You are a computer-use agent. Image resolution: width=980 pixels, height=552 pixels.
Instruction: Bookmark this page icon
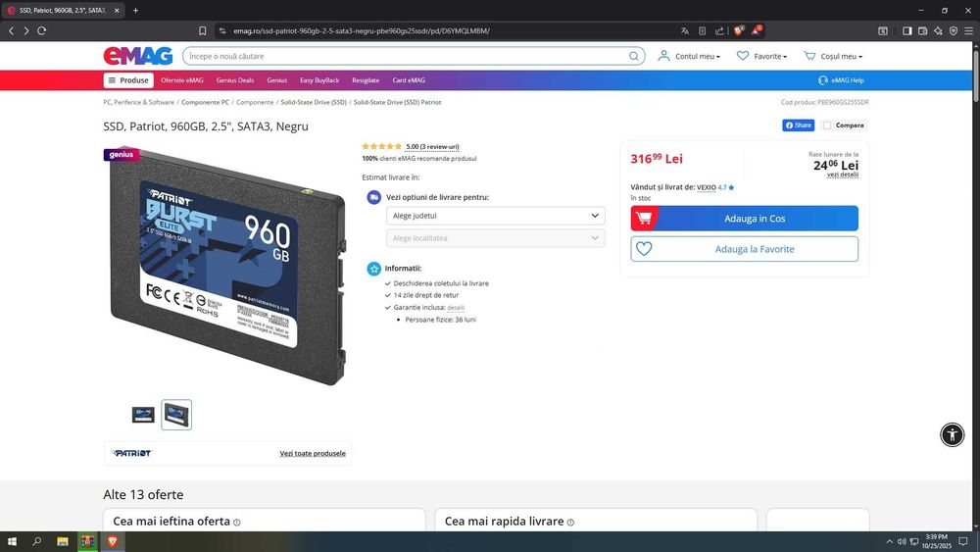tap(203, 30)
